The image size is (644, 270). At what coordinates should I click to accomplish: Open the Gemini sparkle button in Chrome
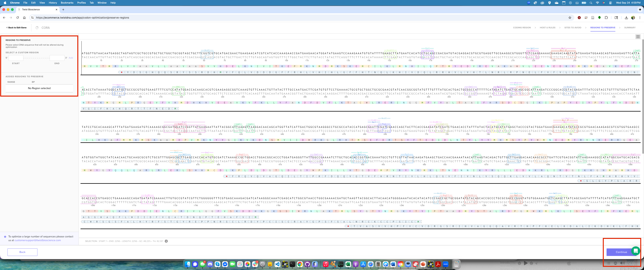tap(640, 10)
